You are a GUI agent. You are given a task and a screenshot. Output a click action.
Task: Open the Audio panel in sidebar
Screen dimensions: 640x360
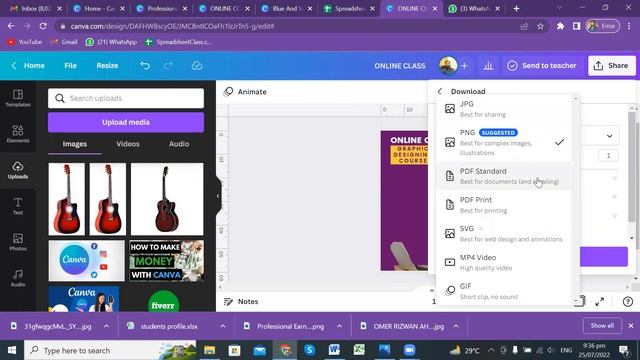(x=18, y=278)
